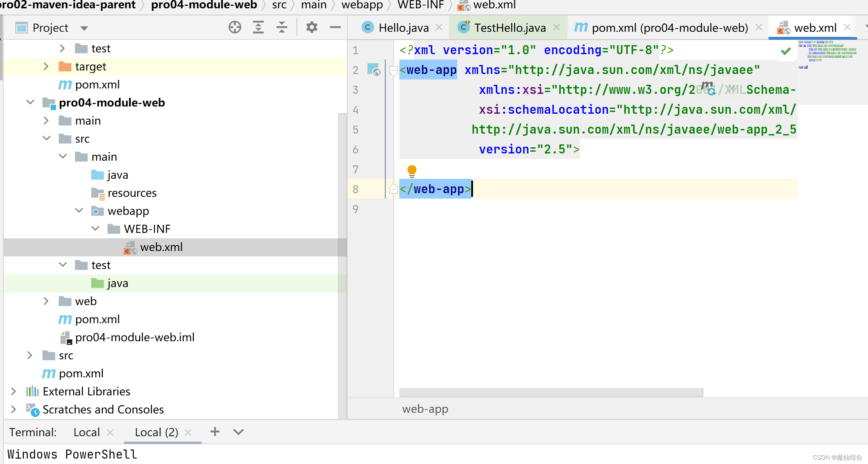868x464 pixels.
Task: Expand External Libraries node
Action: click(x=13, y=391)
